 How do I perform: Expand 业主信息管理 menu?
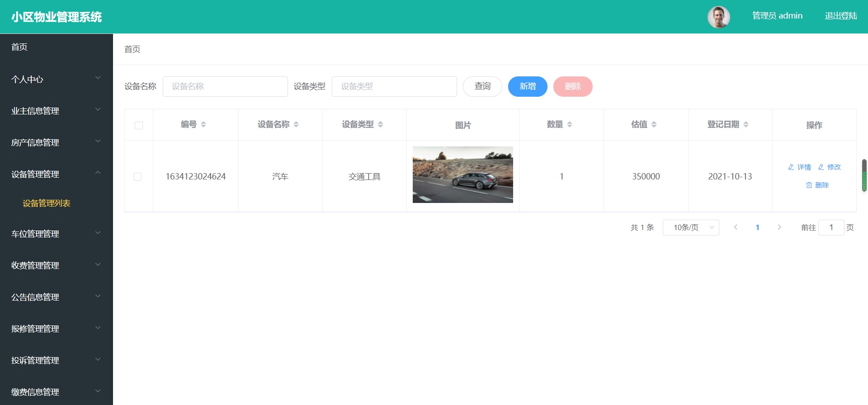tap(57, 111)
